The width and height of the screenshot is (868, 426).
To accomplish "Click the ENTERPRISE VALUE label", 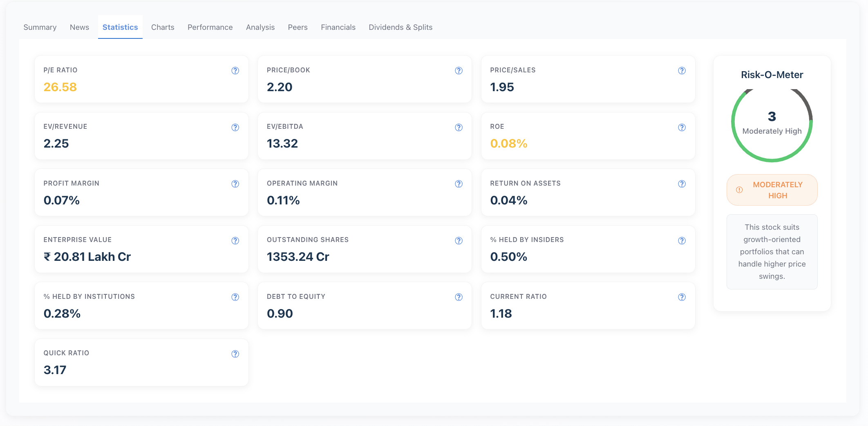I will [78, 240].
